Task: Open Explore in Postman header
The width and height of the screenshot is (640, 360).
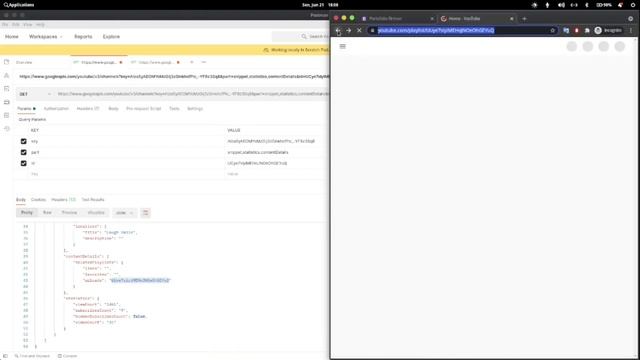Action: (x=111, y=37)
